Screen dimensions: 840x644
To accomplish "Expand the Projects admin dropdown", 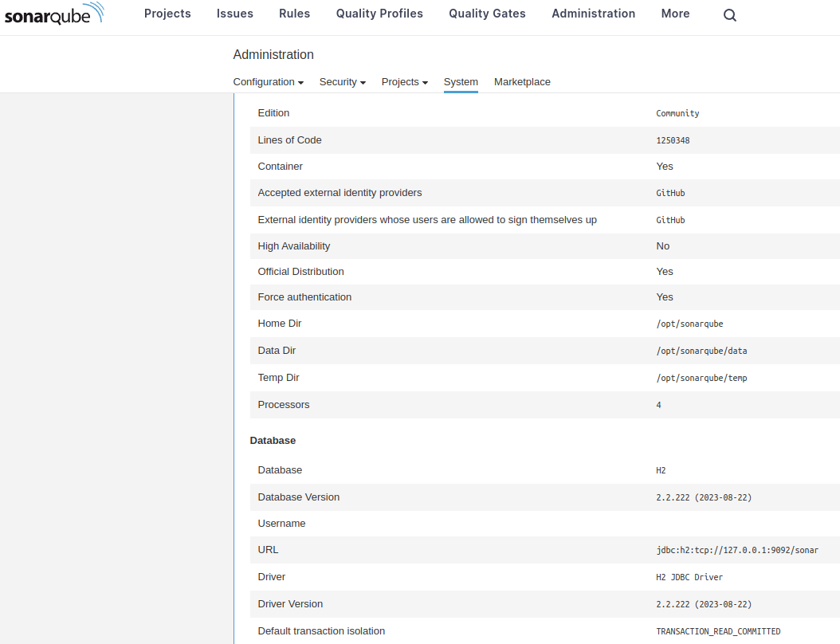I will coord(404,81).
